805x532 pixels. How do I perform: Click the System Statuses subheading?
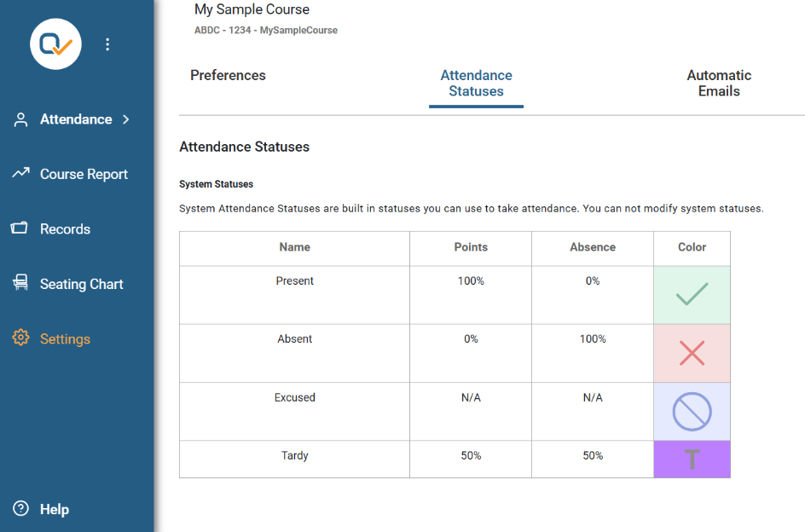pos(216,184)
